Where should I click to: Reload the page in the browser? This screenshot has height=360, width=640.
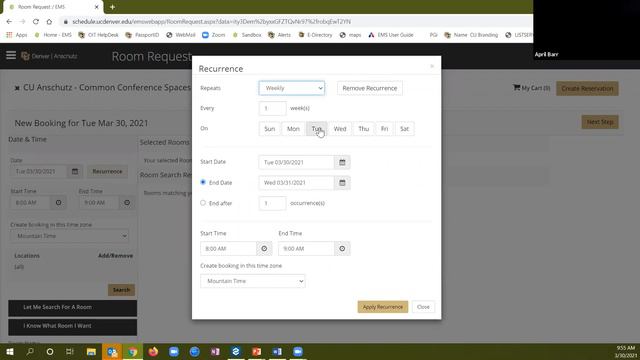click(x=36, y=21)
